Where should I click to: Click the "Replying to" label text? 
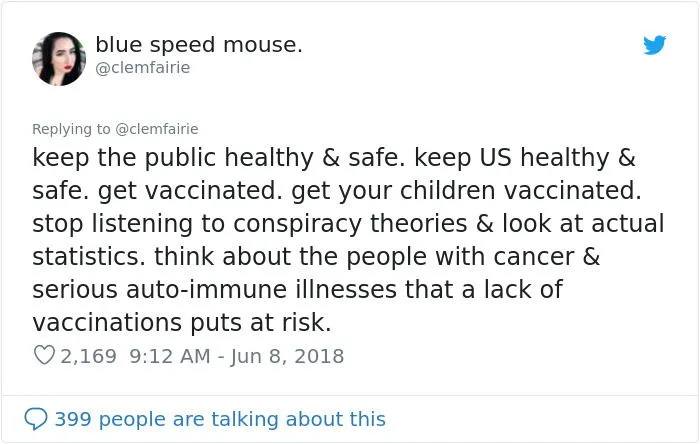[71, 128]
